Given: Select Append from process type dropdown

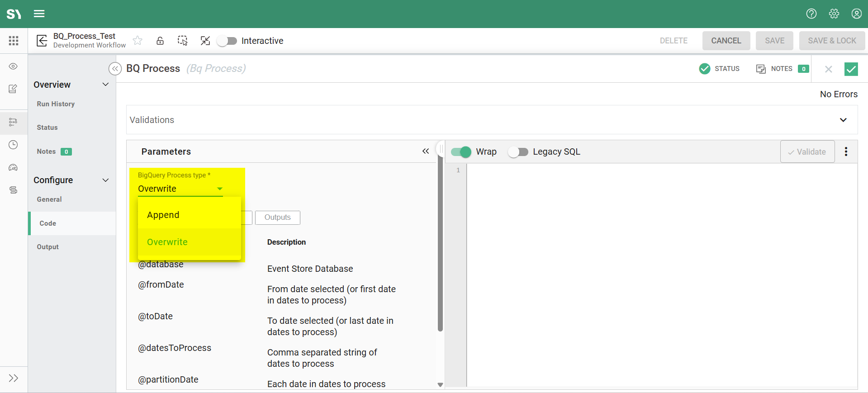Looking at the screenshot, I should tap(163, 215).
